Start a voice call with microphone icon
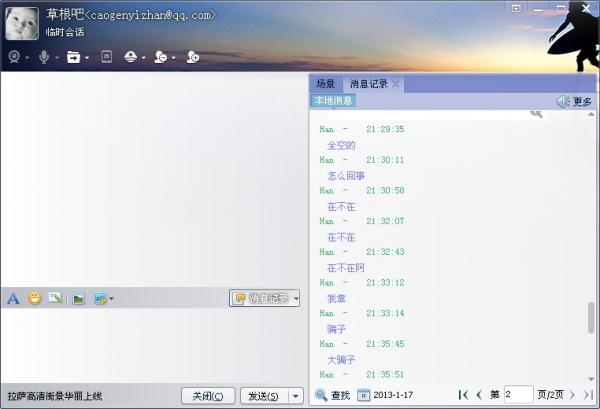The image size is (600, 409). (44, 57)
